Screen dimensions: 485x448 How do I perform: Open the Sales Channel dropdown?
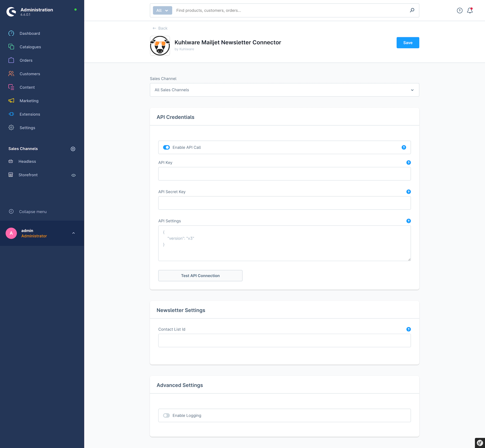pos(284,90)
